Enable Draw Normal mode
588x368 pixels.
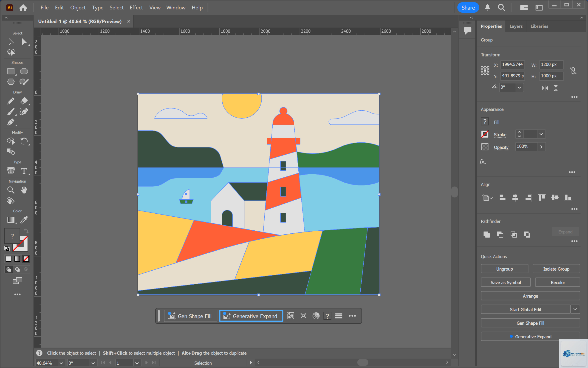(8, 269)
